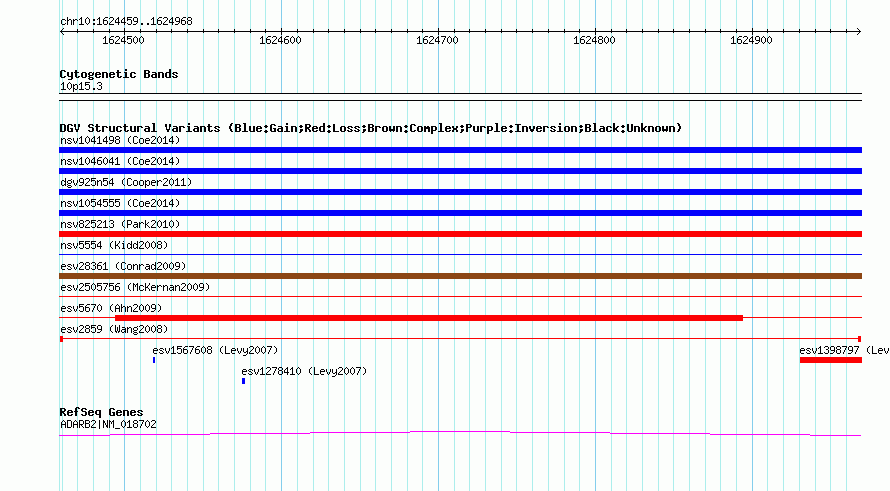
Task: Click the thin blue line under nsv5554
Action: click(x=460, y=254)
